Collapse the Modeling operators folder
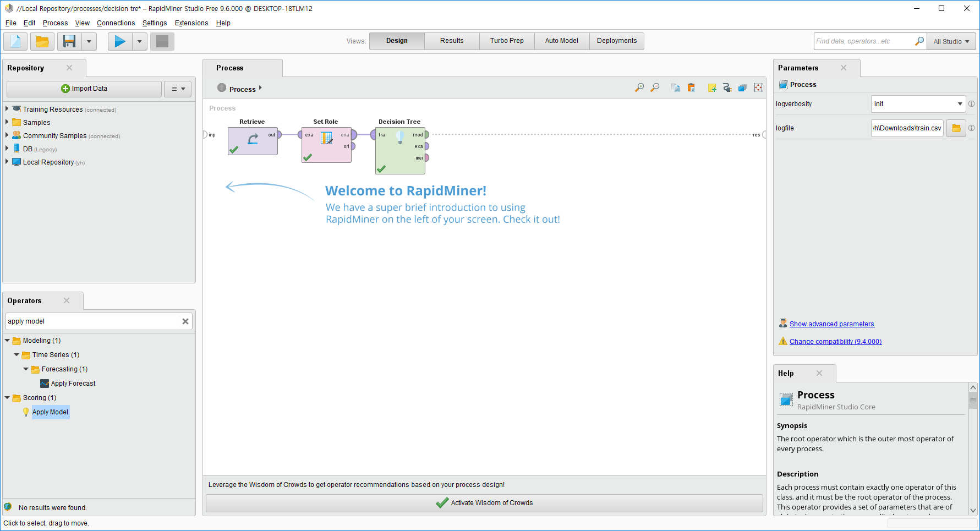Screen dimensions: 980x531 pyautogui.click(x=7, y=341)
